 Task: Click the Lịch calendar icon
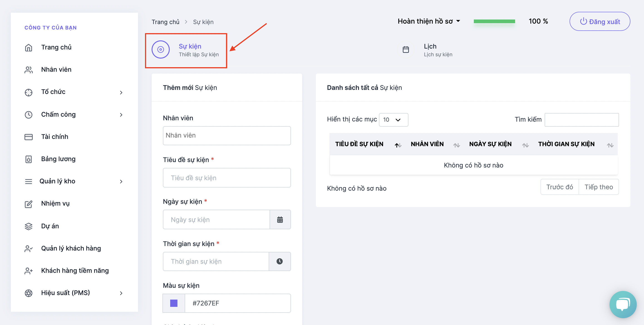pos(406,49)
